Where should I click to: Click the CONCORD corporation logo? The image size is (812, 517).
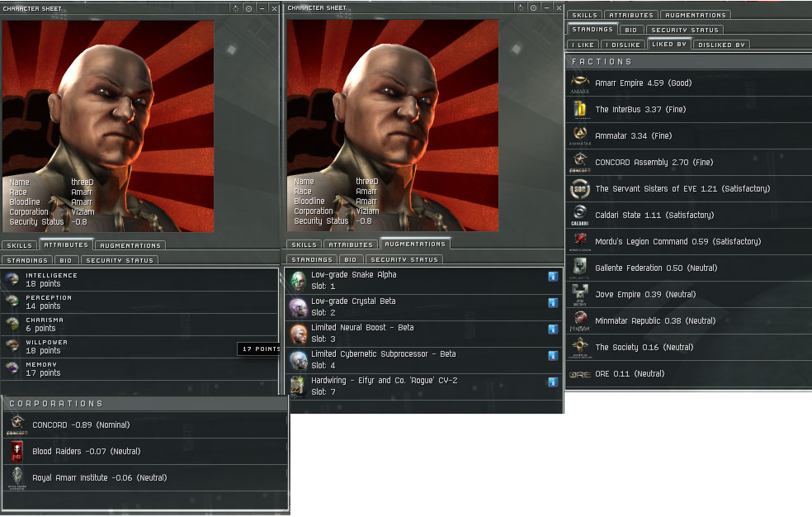pos(17,425)
